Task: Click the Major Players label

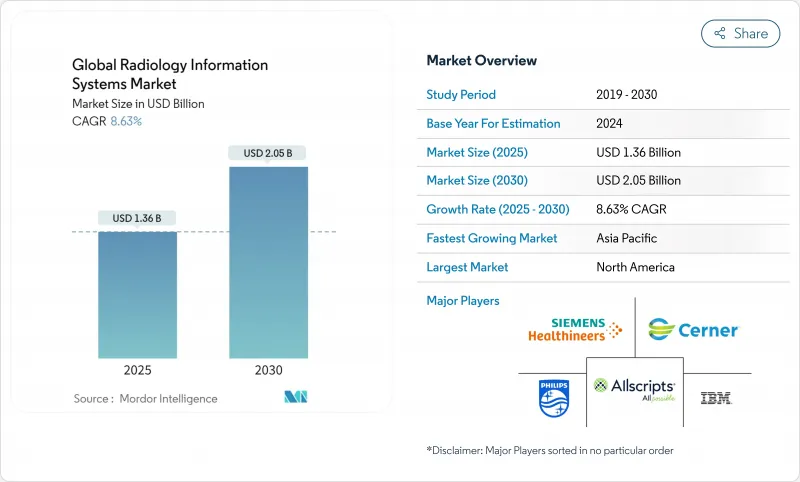Action: pos(463,300)
